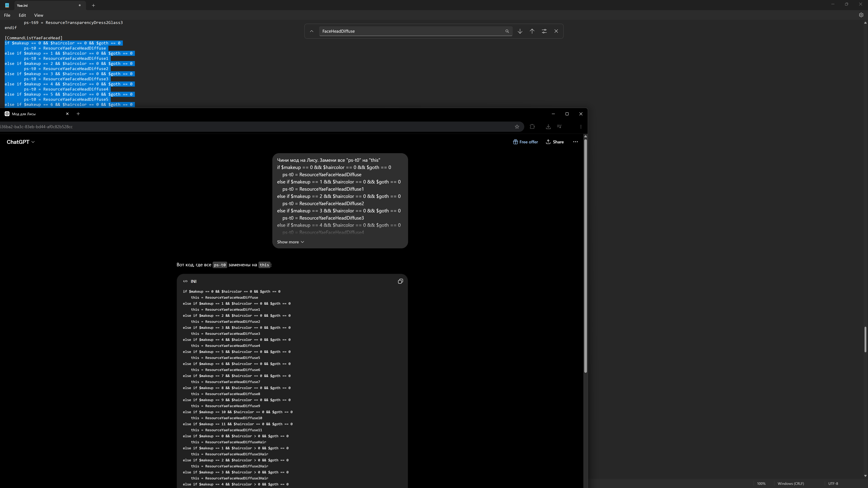Image resolution: width=868 pixels, height=488 pixels.
Task: Click the Notepad app icon
Action: (7, 5)
